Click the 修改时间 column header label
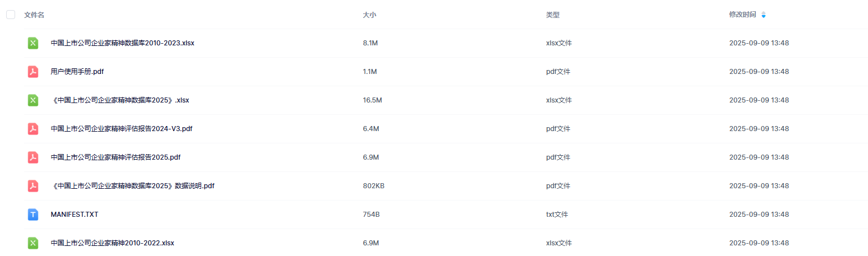The width and height of the screenshot is (868, 256). coord(742,15)
